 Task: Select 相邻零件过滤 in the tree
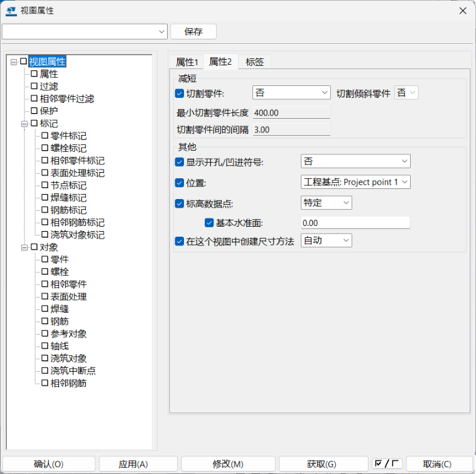67,99
